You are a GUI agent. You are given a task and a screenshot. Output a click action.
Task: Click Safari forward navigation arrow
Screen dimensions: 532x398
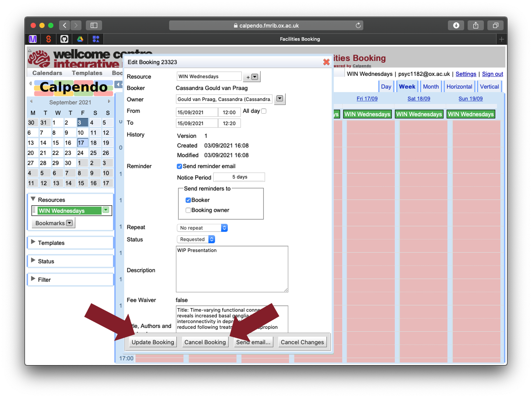pos(75,25)
